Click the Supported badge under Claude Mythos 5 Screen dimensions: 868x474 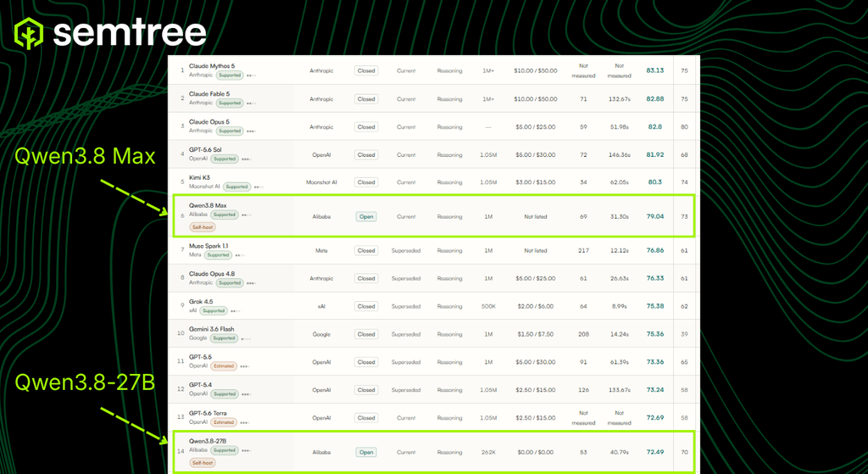click(x=229, y=75)
